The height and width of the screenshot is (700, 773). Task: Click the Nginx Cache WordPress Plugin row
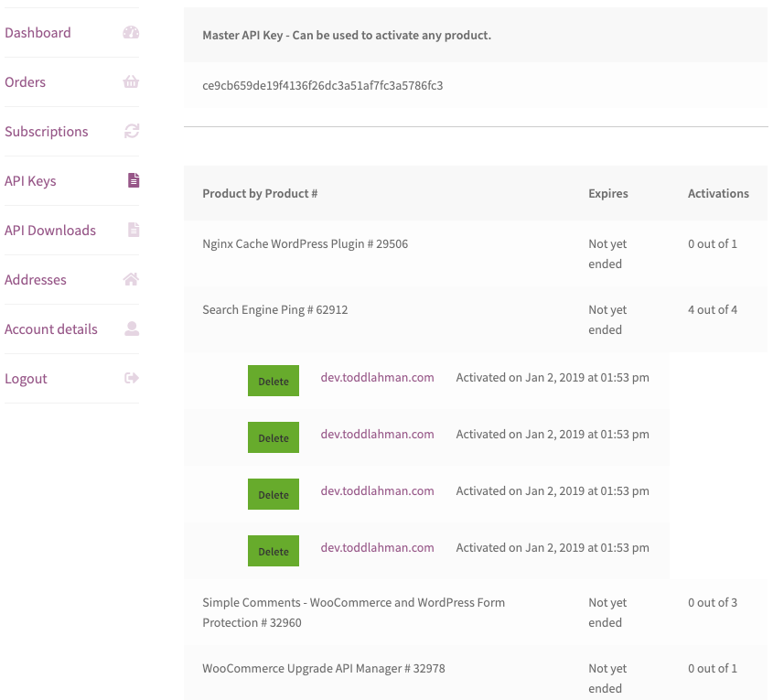305,243
